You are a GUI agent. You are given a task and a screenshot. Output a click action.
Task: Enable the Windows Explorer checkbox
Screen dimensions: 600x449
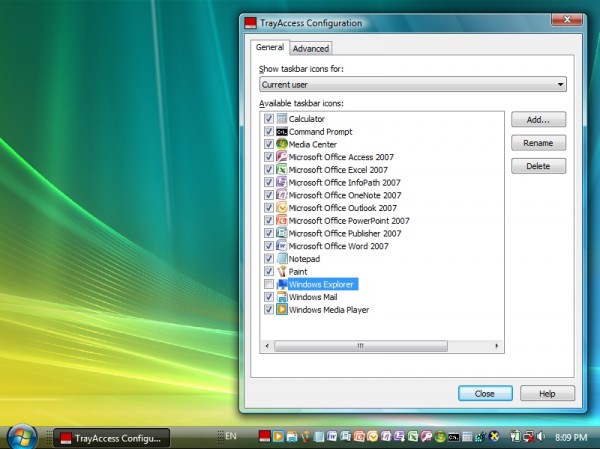268,285
